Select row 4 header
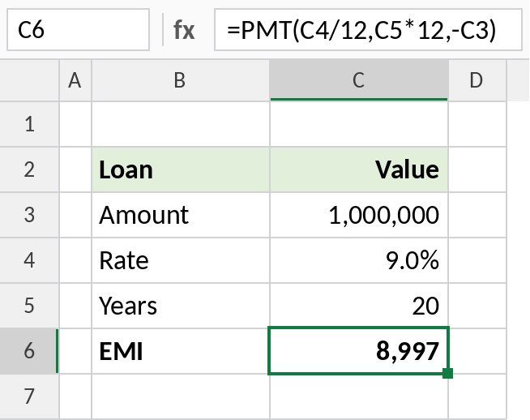This screenshot has height=420, width=530. click(29, 260)
